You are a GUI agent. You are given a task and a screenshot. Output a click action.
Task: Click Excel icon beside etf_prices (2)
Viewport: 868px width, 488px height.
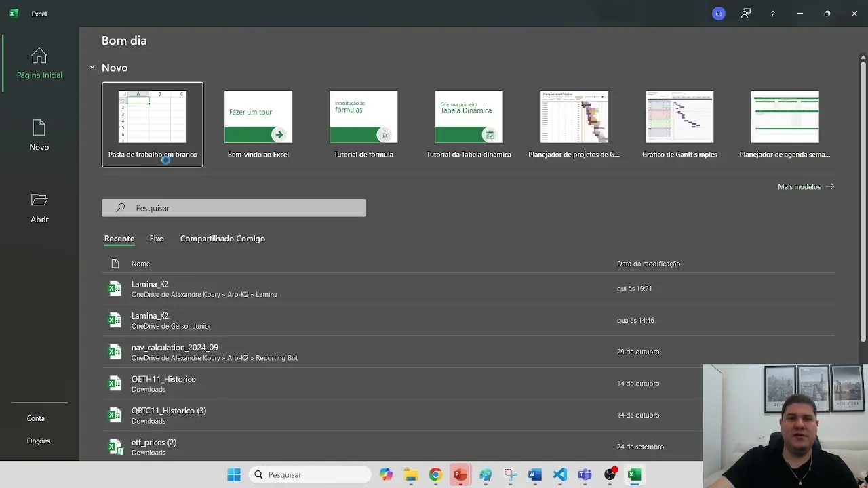click(x=115, y=447)
